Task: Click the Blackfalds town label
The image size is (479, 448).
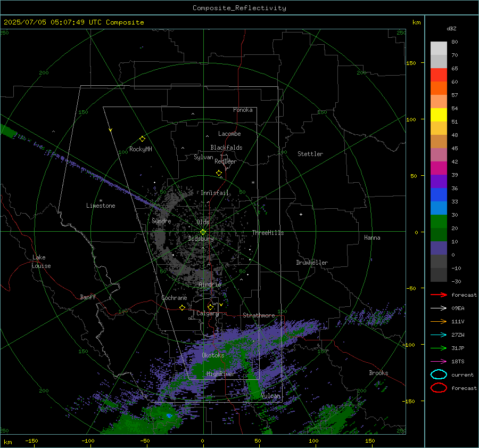Action: tap(226, 148)
